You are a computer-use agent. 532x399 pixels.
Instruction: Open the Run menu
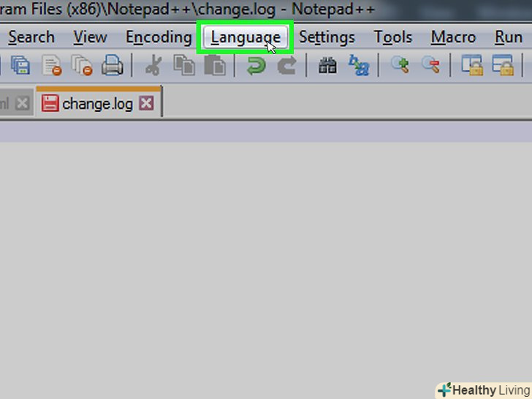click(x=509, y=37)
